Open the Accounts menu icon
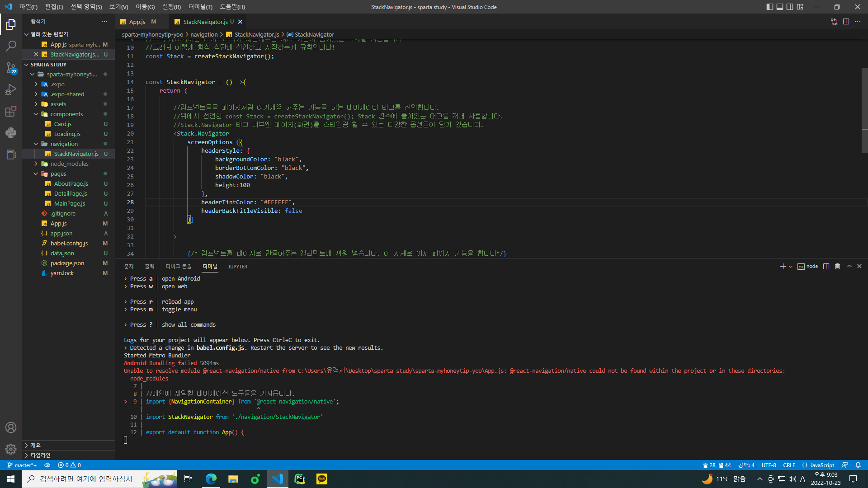The width and height of the screenshot is (868, 488). (x=11, y=427)
